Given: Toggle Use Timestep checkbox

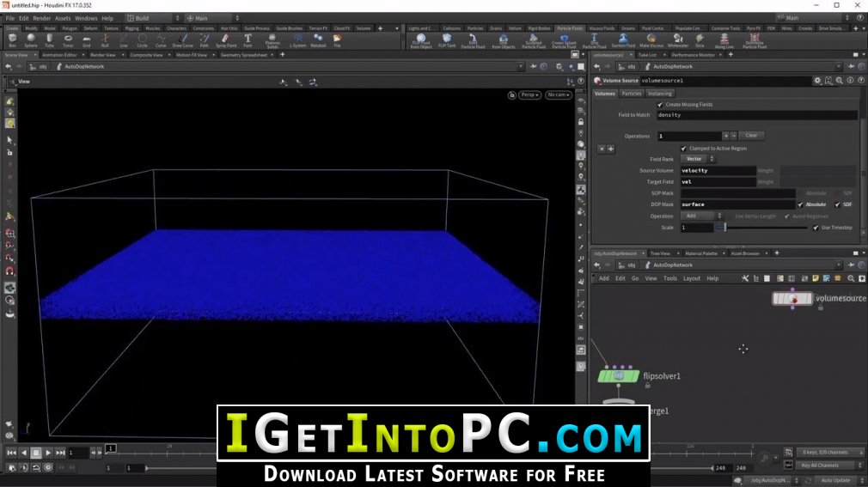Looking at the screenshot, I should [x=816, y=228].
